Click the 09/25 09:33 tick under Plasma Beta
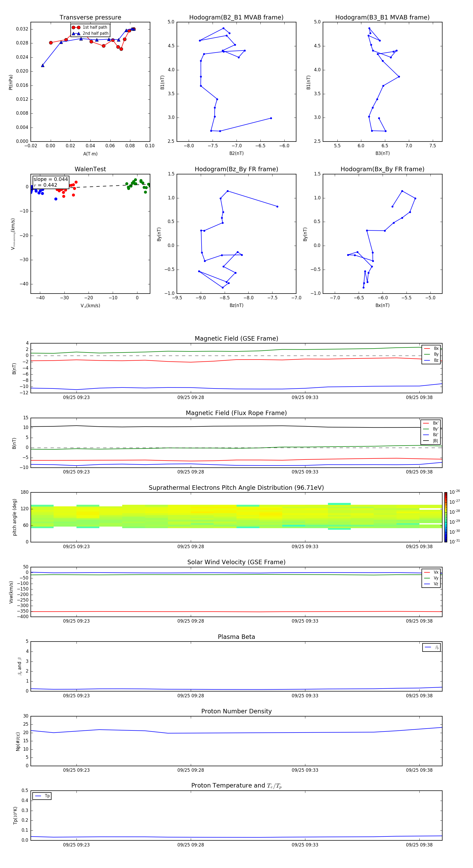 [x=305, y=695]
